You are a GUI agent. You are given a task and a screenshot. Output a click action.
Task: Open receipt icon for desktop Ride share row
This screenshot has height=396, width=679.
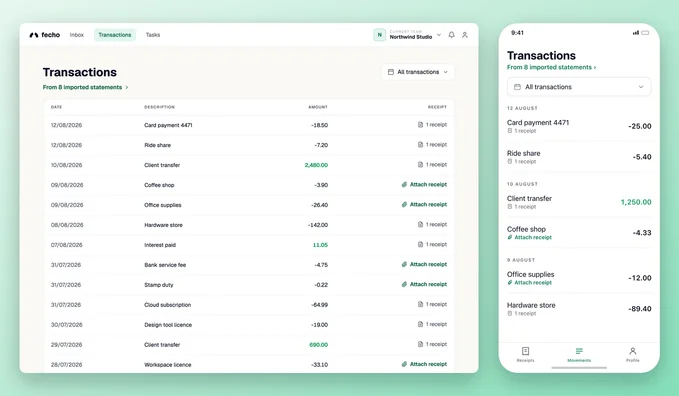pos(420,145)
